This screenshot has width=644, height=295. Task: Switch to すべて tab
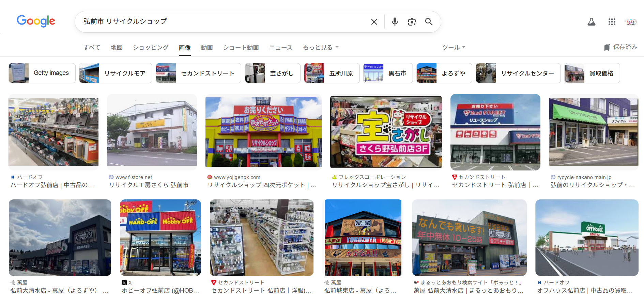coord(92,48)
